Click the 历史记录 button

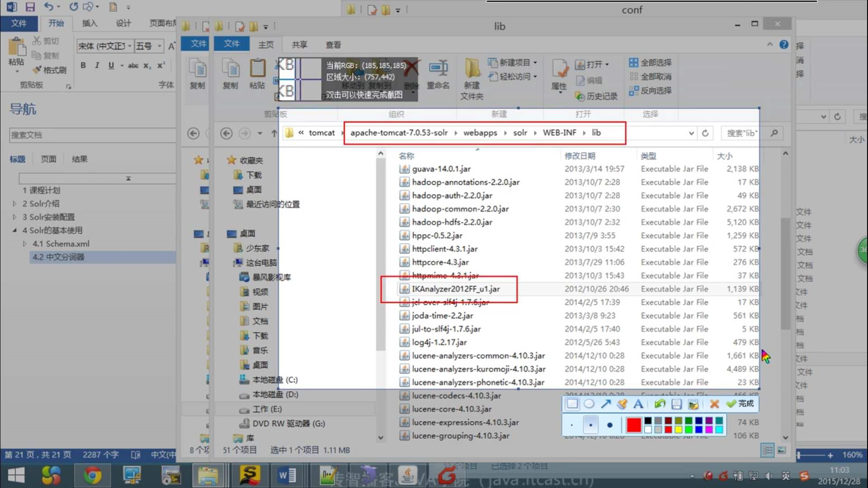click(x=596, y=96)
